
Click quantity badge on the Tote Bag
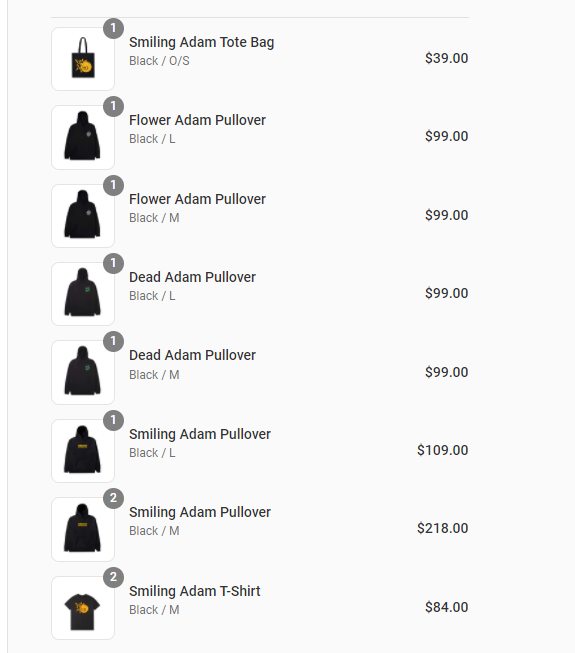click(113, 28)
